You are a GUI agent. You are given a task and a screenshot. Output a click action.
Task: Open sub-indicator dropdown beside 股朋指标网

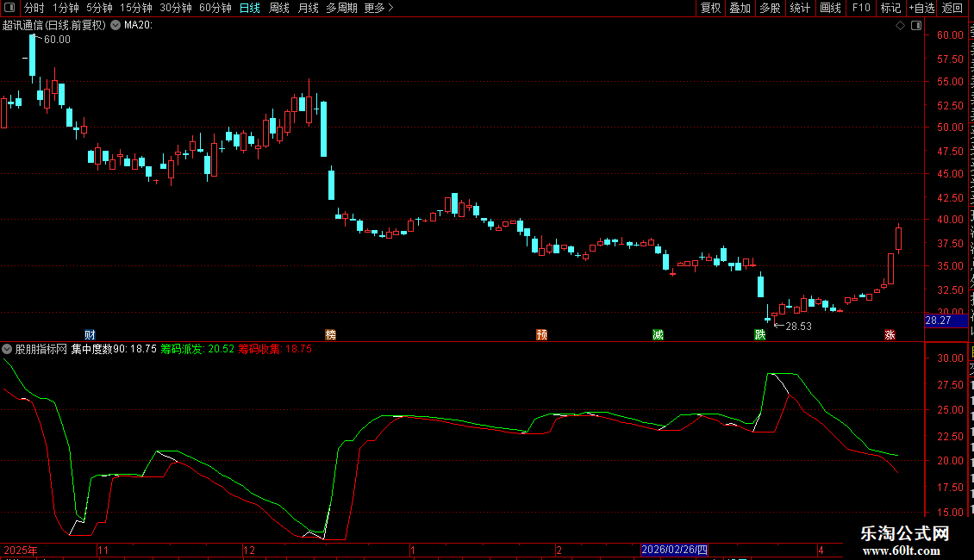(7, 349)
